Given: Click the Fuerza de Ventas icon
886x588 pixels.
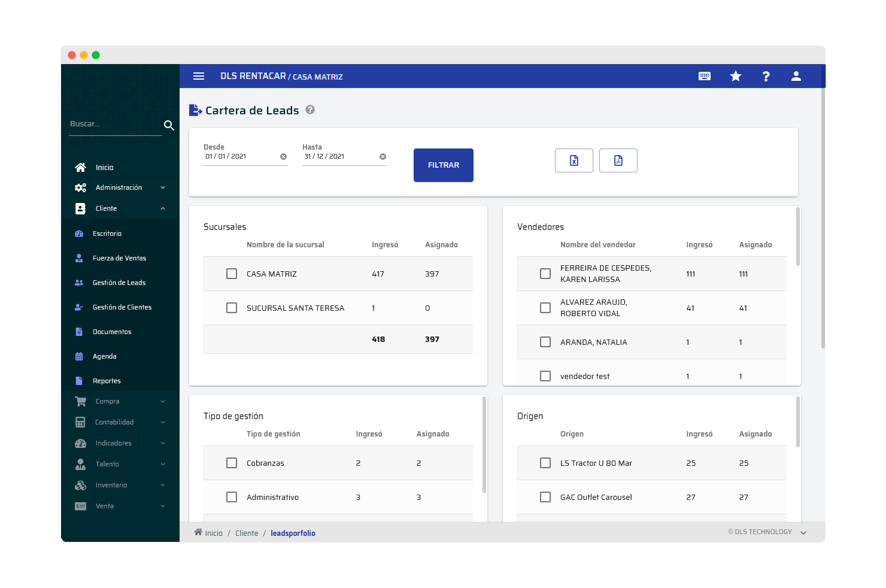Looking at the screenshot, I should click(79, 258).
